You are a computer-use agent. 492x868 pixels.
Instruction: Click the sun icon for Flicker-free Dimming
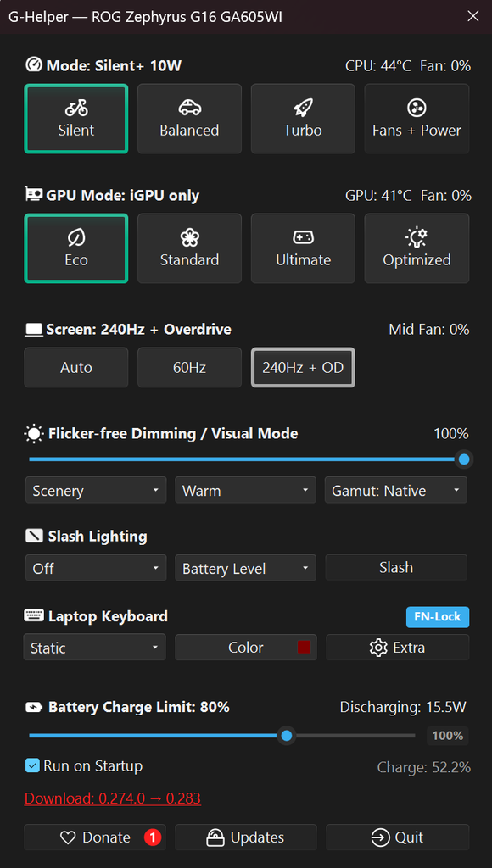click(x=34, y=434)
